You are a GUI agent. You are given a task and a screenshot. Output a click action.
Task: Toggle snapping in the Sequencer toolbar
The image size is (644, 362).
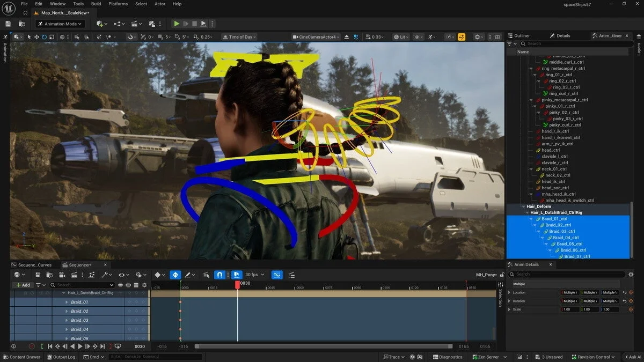tap(220, 274)
